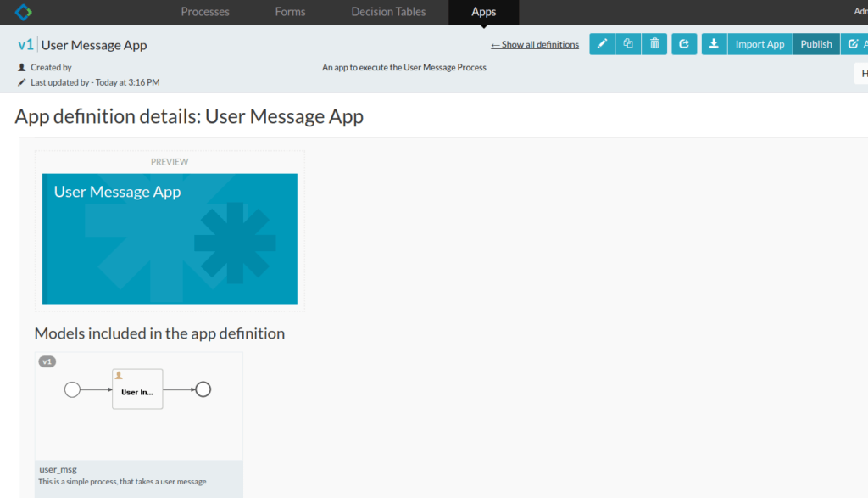The height and width of the screenshot is (498, 868).
Task: Delete the app via the trash icon
Action: [x=654, y=43]
